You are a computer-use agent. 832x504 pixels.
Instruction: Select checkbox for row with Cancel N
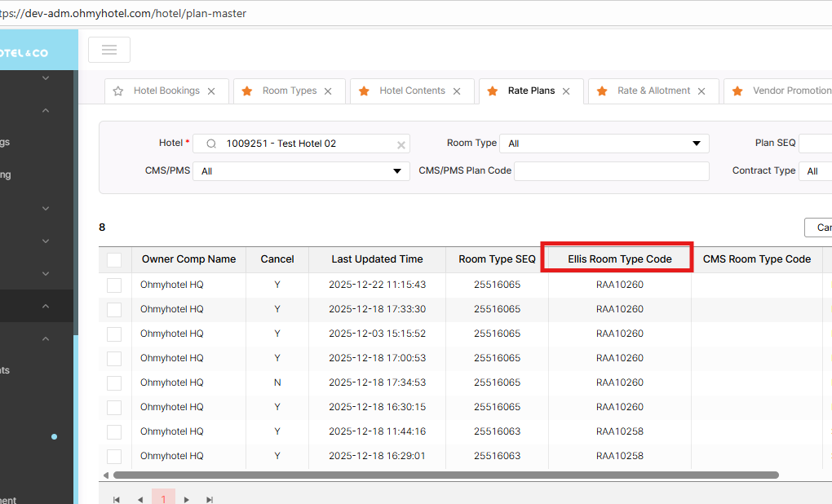point(114,382)
